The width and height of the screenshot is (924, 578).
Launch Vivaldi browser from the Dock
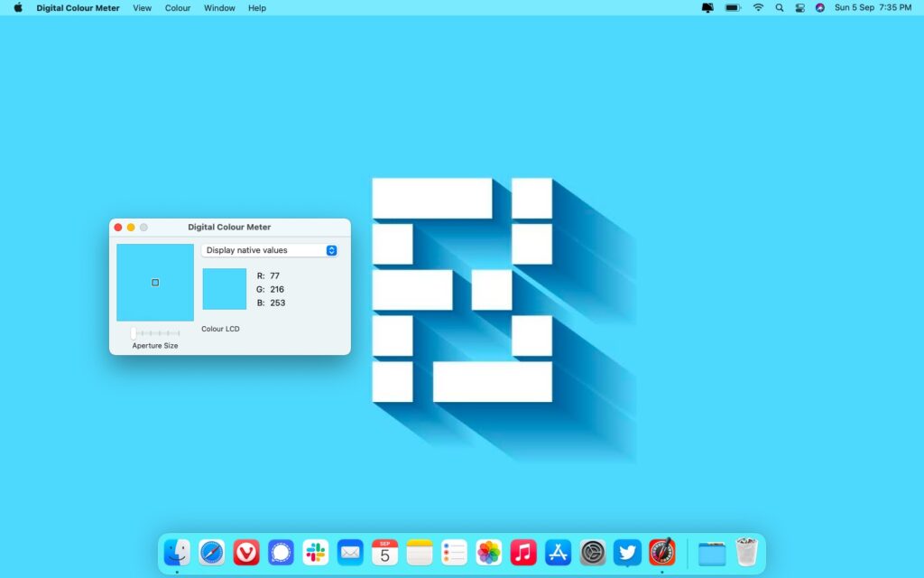246,552
